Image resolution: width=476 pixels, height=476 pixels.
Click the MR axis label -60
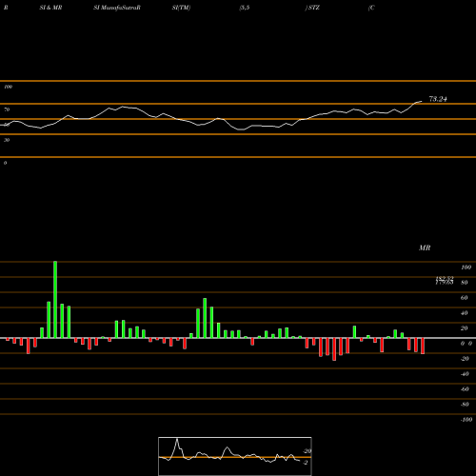(465, 389)
